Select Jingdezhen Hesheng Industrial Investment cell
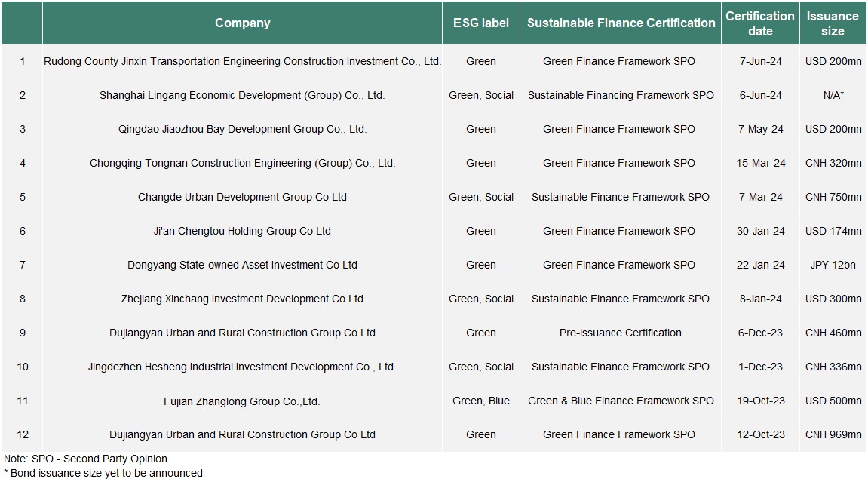 click(243, 367)
